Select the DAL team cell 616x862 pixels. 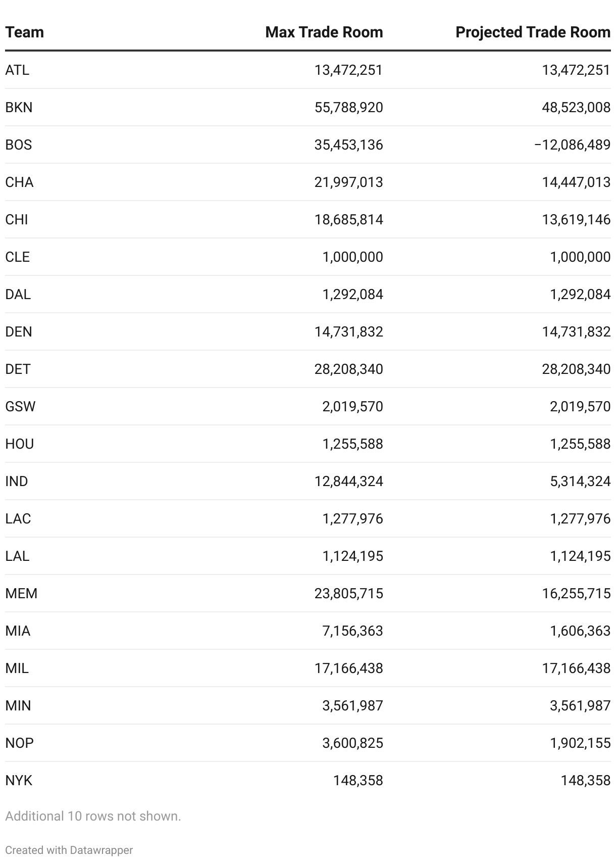pyautogui.click(x=18, y=294)
